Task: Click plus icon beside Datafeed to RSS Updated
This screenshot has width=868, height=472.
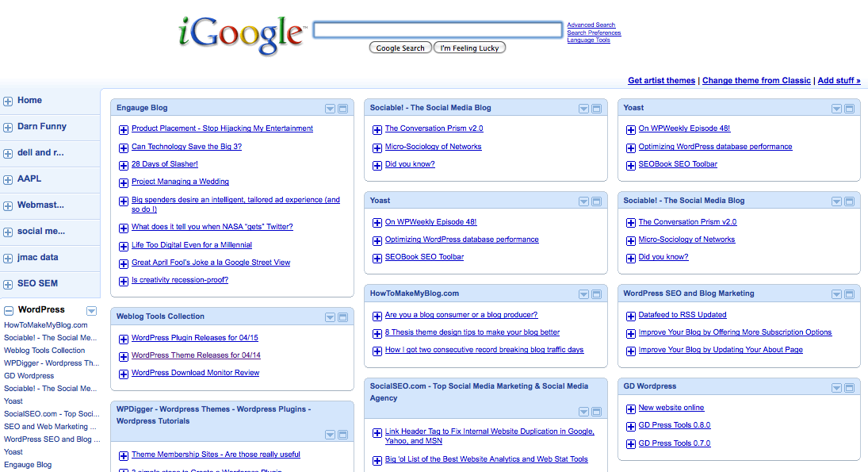Action: pos(630,317)
